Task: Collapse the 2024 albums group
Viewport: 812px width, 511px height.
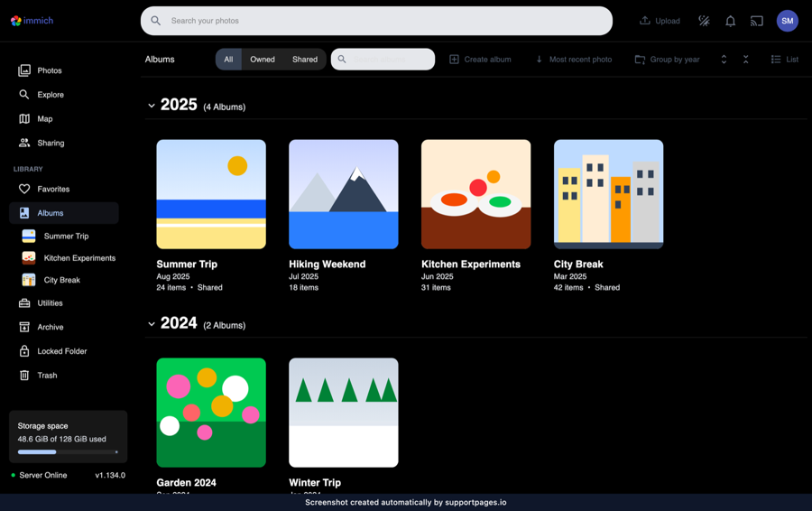Action: (152, 324)
